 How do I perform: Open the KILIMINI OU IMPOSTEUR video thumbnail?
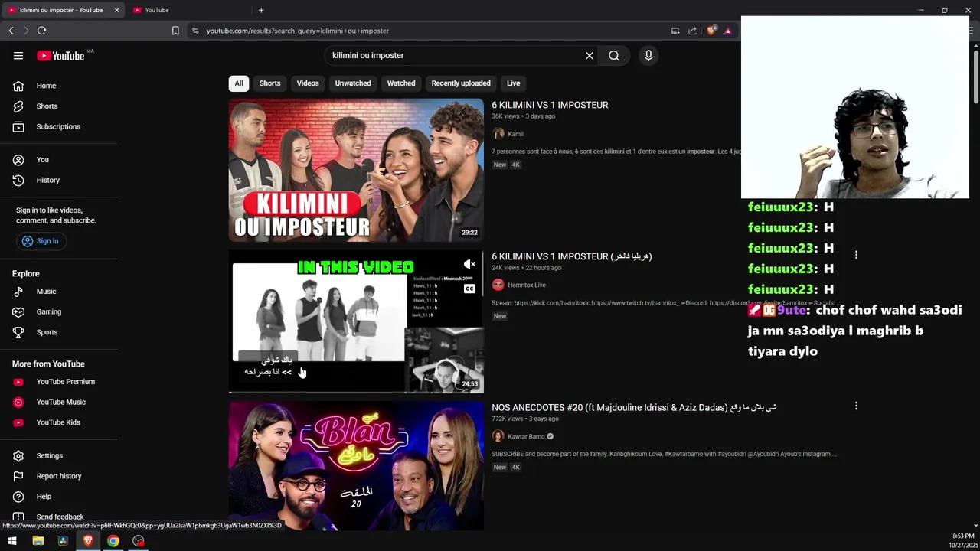click(x=356, y=170)
